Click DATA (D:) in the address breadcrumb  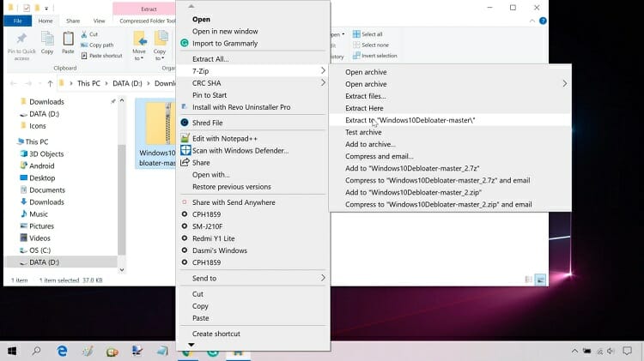[x=127, y=83]
